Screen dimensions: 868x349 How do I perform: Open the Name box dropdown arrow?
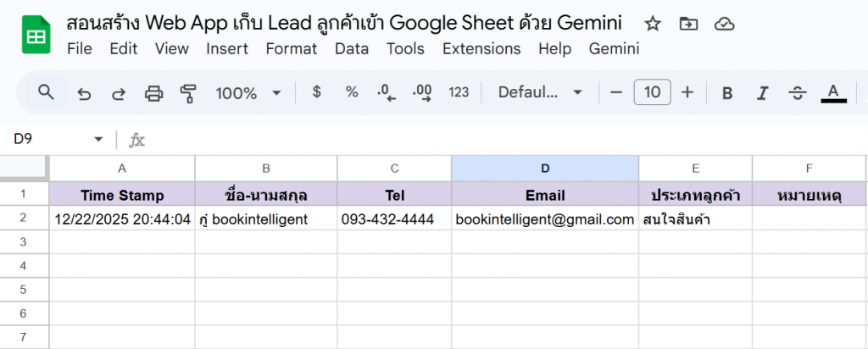(98, 139)
